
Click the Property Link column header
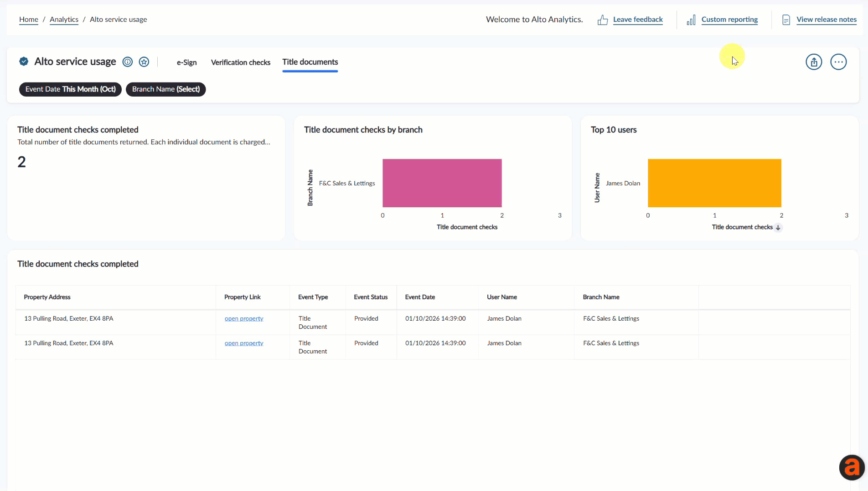coord(243,297)
